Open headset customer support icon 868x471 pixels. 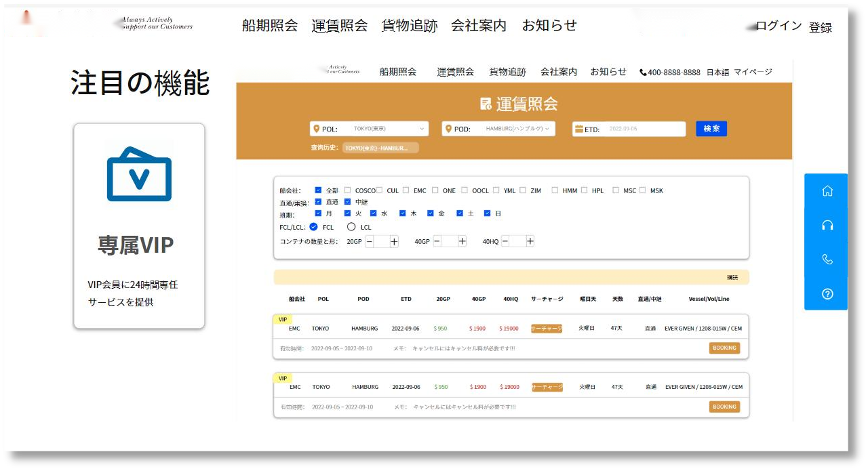coord(827,226)
